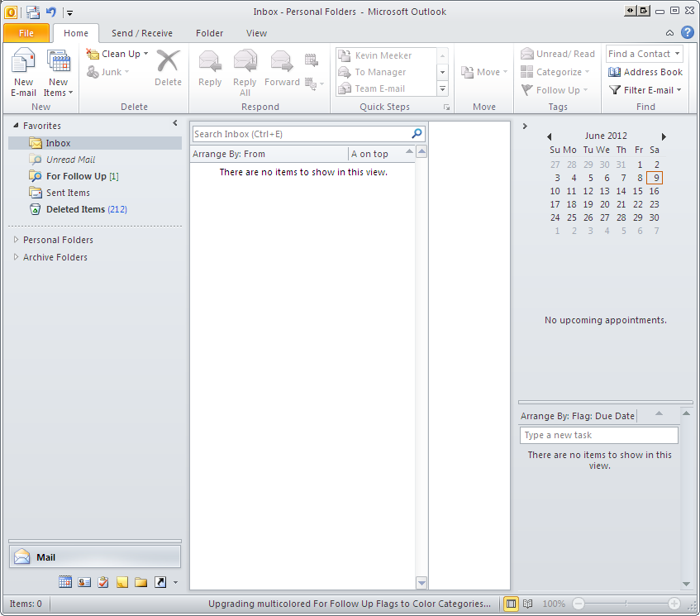Viewport: 700px width, 616px height.
Task: Open Contacts from the bottom navigation icons
Action: [84, 582]
